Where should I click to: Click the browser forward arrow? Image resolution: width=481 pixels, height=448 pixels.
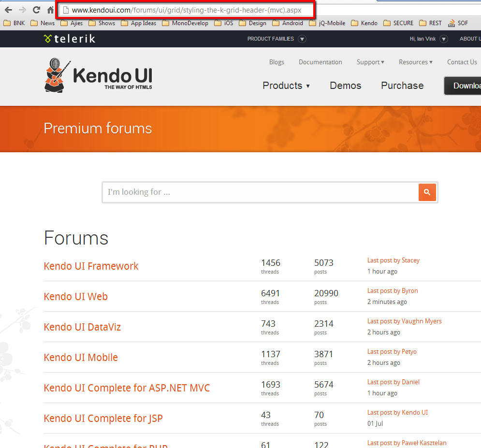[x=22, y=10]
